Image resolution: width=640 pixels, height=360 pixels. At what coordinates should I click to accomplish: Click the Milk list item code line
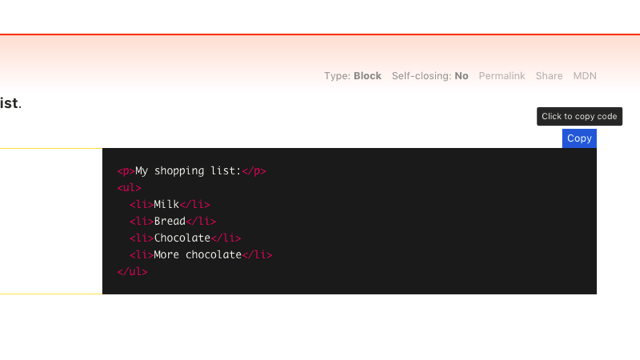coord(169,204)
